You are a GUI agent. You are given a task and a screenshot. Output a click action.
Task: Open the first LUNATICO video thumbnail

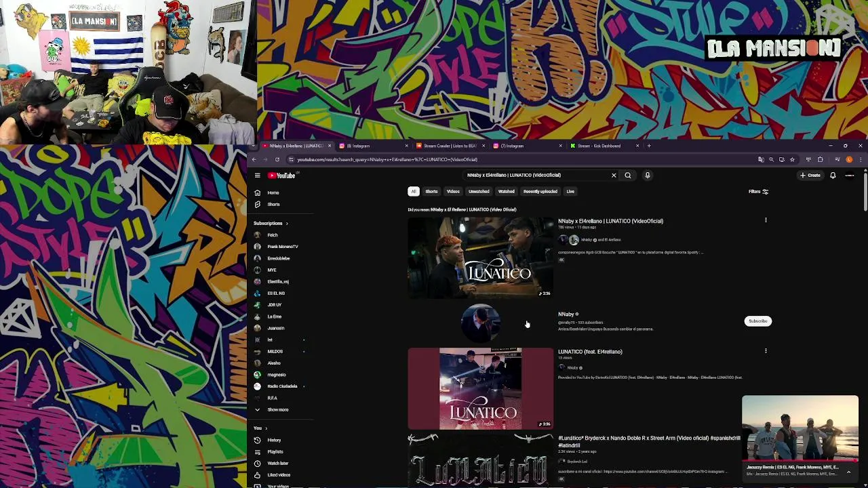(x=481, y=258)
